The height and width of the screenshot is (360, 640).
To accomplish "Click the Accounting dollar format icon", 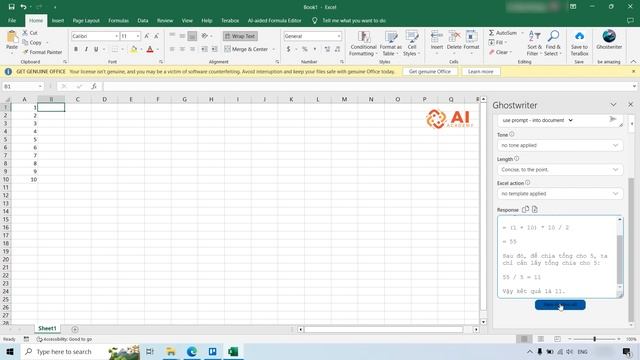I will click(289, 49).
